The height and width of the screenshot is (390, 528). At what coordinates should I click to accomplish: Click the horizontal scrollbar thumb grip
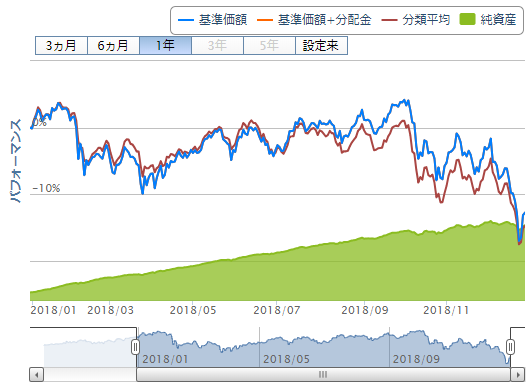(x=323, y=375)
